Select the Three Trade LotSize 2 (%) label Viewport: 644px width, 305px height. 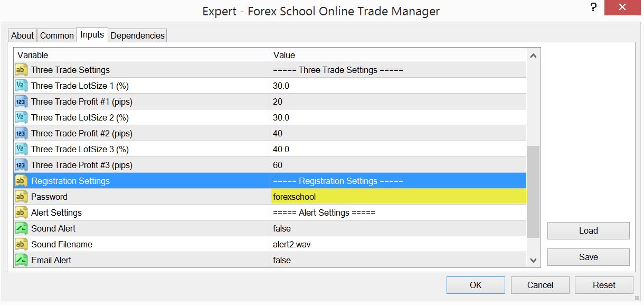pyautogui.click(x=80, y=117)
